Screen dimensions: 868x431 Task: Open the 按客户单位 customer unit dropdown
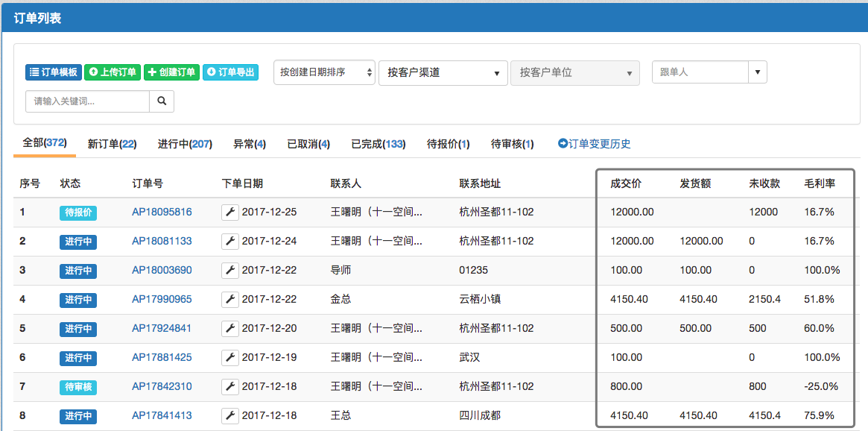click(575, 72)
